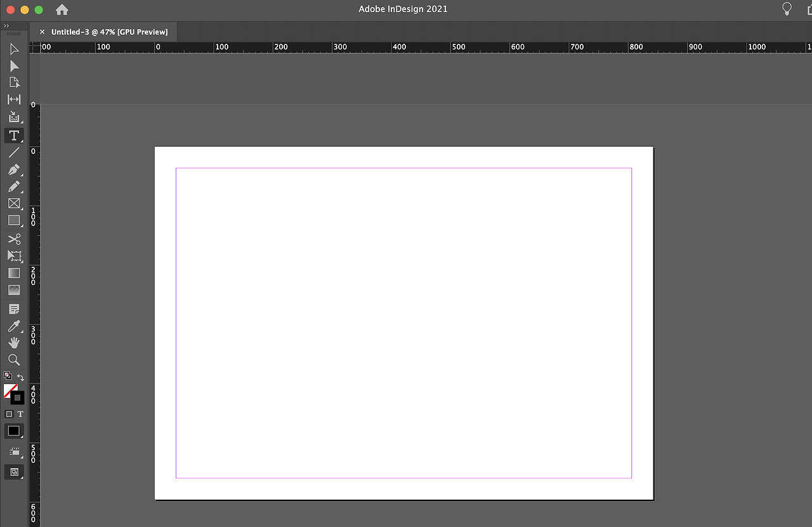Pick the Line tool
The width and height of the screenshot is (812, 527).
click(14, 152)
